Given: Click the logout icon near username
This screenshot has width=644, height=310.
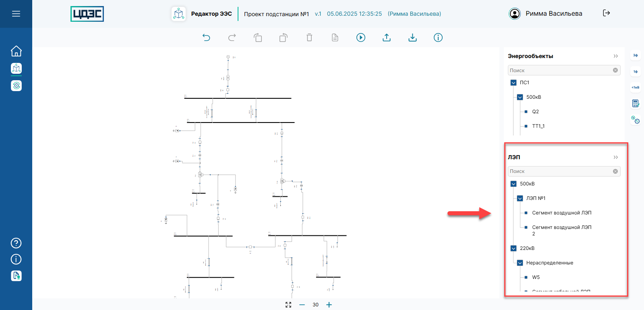Looking at the screenshot, I should tap(606, 13).
